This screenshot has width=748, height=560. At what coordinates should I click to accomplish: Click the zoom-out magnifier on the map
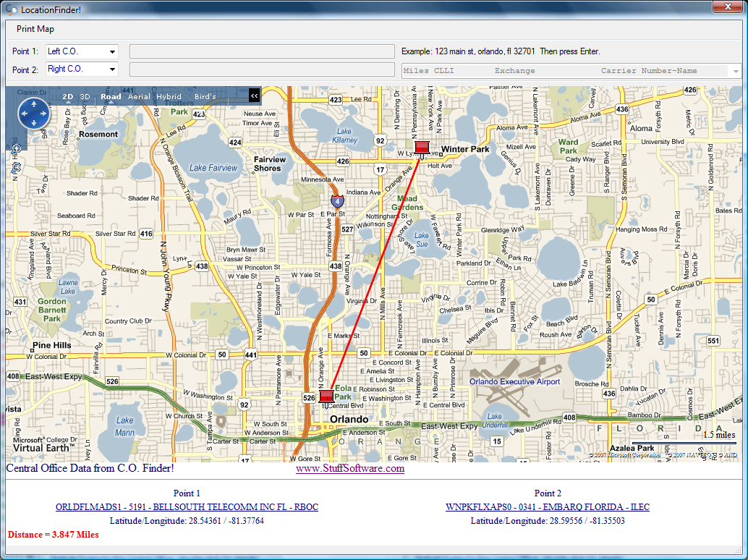[16, 167]
